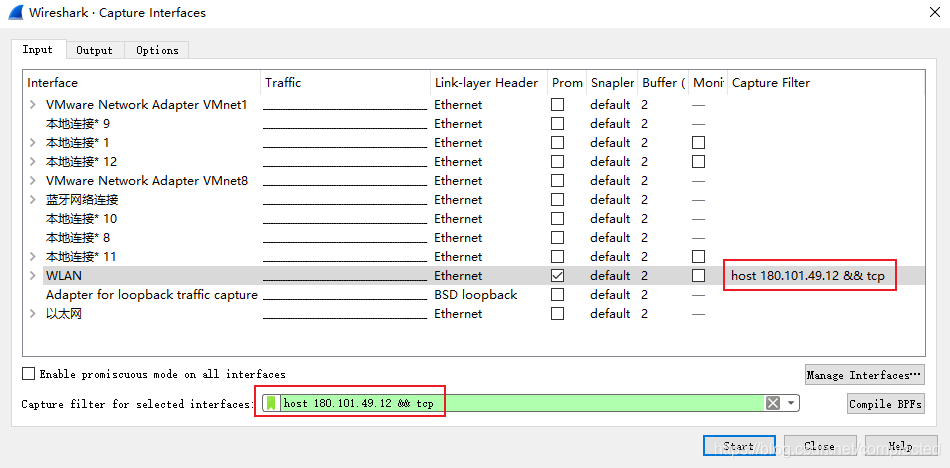Switch to the Output tab

click(95, 50)
